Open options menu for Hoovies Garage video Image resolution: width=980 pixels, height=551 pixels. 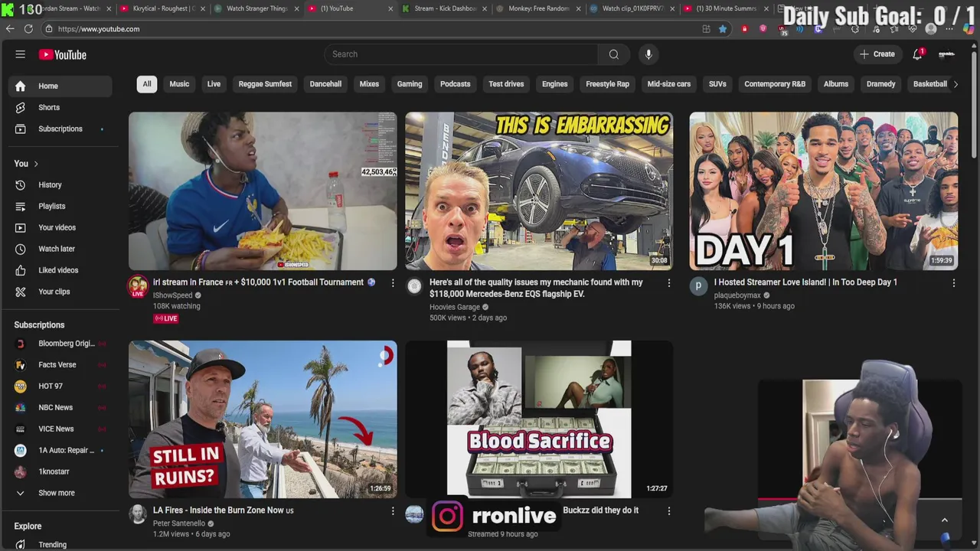tap(669, 283)
